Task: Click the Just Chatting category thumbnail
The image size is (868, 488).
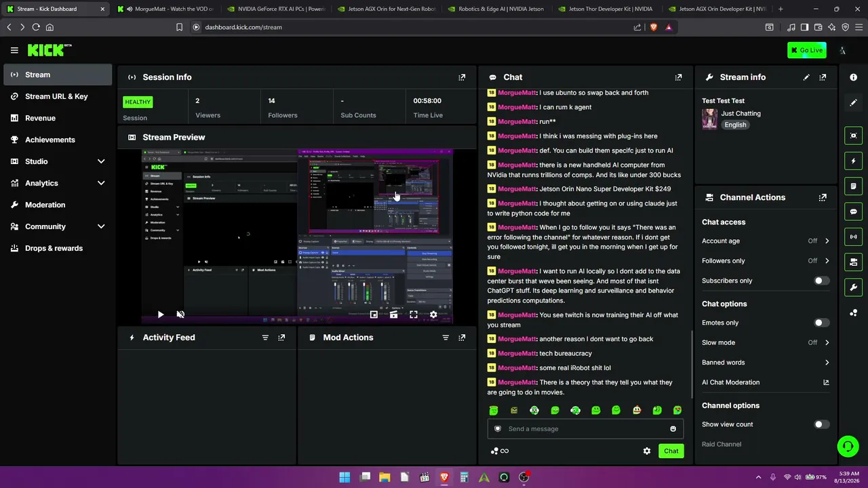Action: pos(709,119)
